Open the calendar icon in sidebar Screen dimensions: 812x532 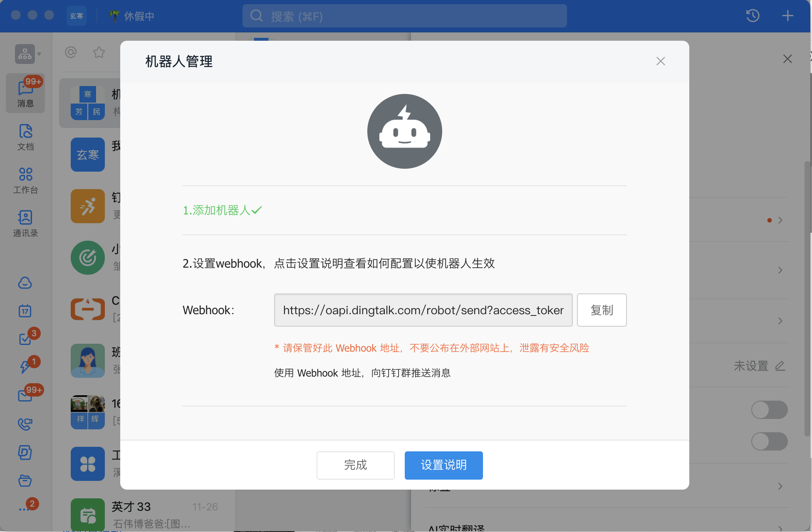click(25, 311)
